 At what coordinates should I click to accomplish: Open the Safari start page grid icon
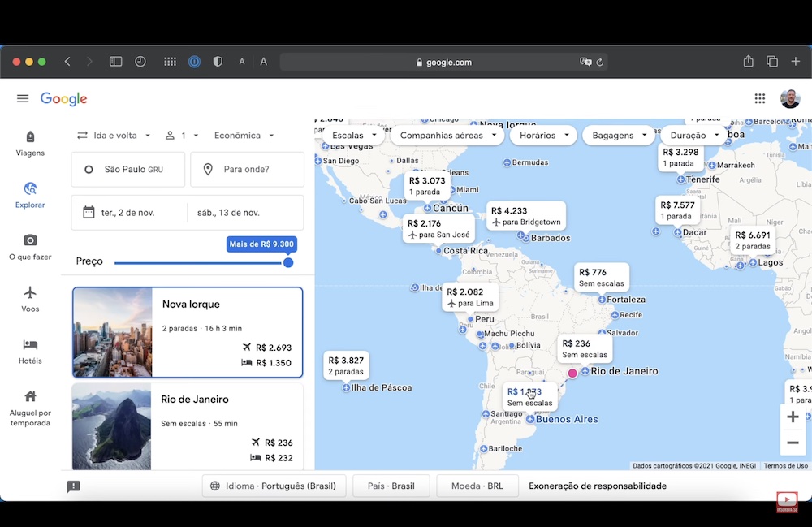170,62
